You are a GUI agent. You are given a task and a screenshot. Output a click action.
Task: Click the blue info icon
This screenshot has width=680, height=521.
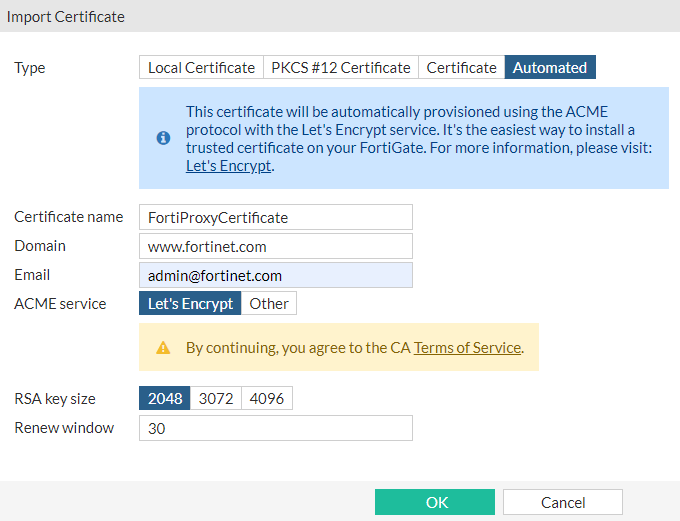[163, 138]
